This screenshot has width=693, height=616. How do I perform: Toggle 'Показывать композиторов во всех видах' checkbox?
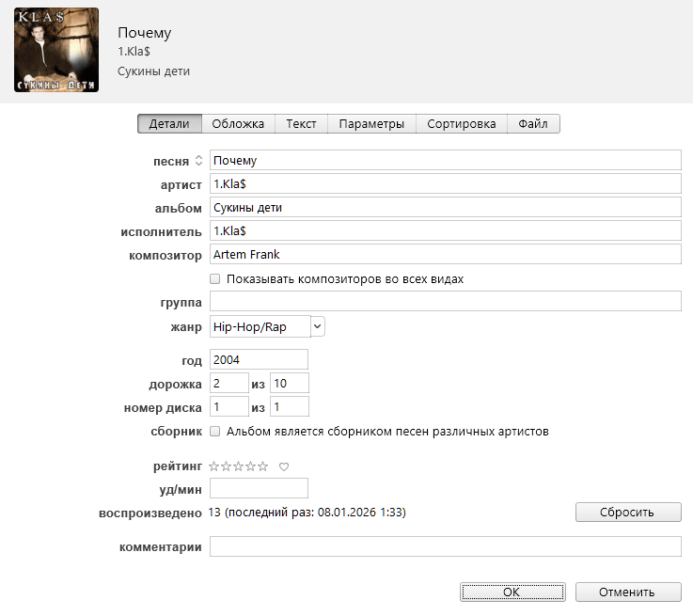pos(214,278)
